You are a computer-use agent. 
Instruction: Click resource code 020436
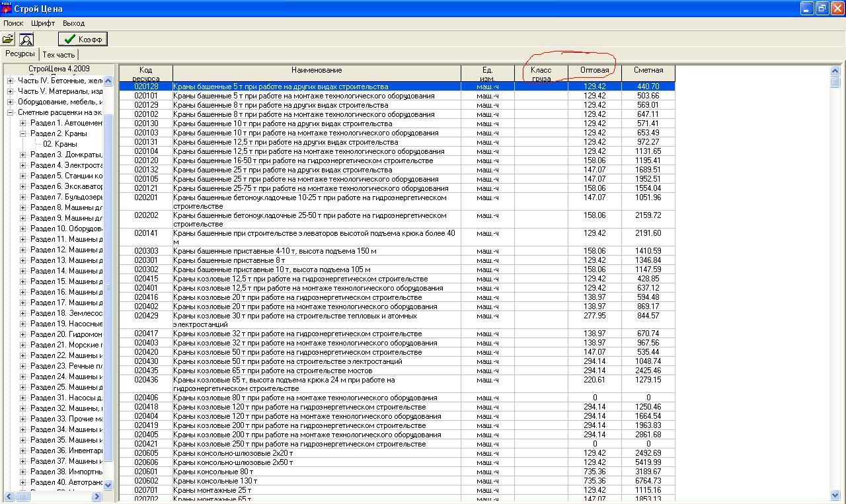coord(146,380)
